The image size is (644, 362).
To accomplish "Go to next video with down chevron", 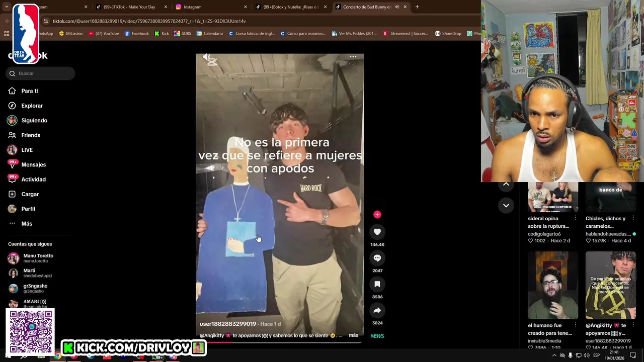I will pyautogui.click(x=506, y=205).
